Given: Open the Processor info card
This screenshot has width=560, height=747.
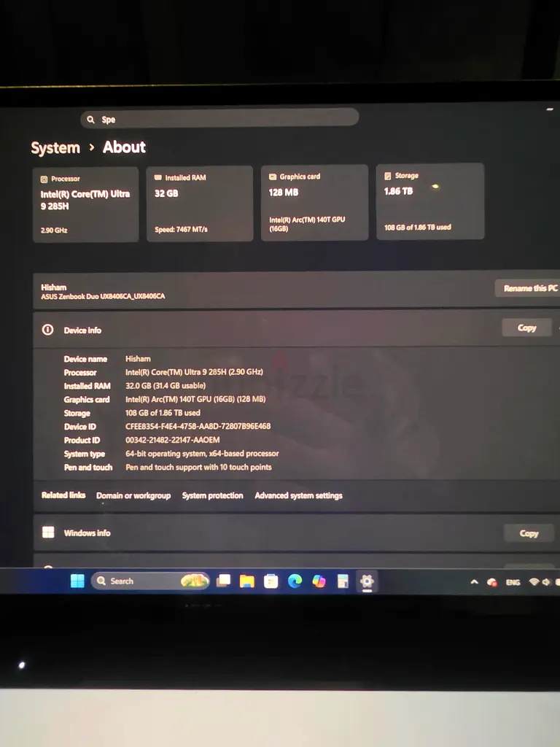Looking at the screenshot, I should pos(86,205).
